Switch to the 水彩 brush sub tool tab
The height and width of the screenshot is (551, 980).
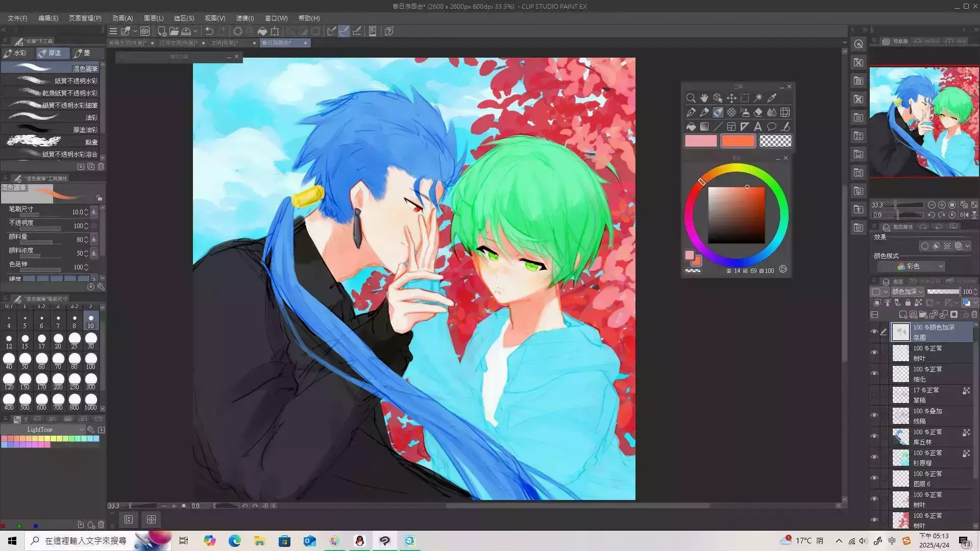pos(16,53)
